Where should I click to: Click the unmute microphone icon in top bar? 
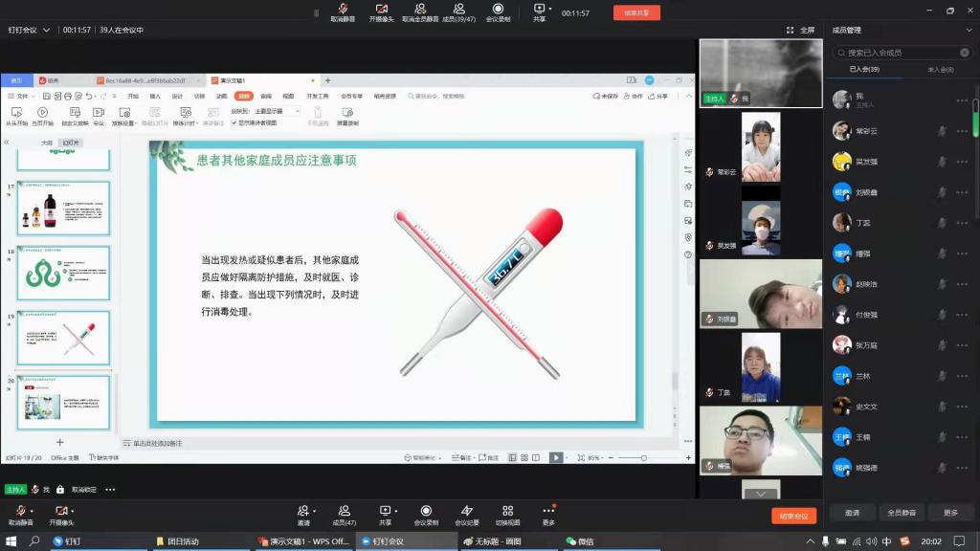[343, 10]
